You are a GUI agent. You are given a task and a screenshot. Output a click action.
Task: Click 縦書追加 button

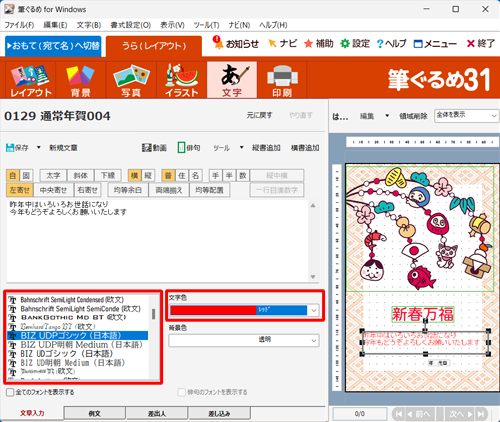pyautogui.click(x=266, y=148)
